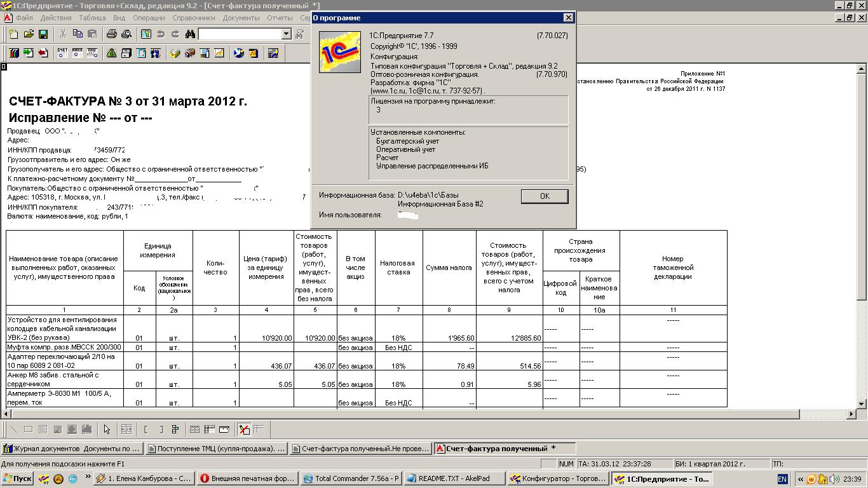Click the 'НАКЛ' waybill toolbar icon
Screen dimensions: 868x488
tap(77, 53)
